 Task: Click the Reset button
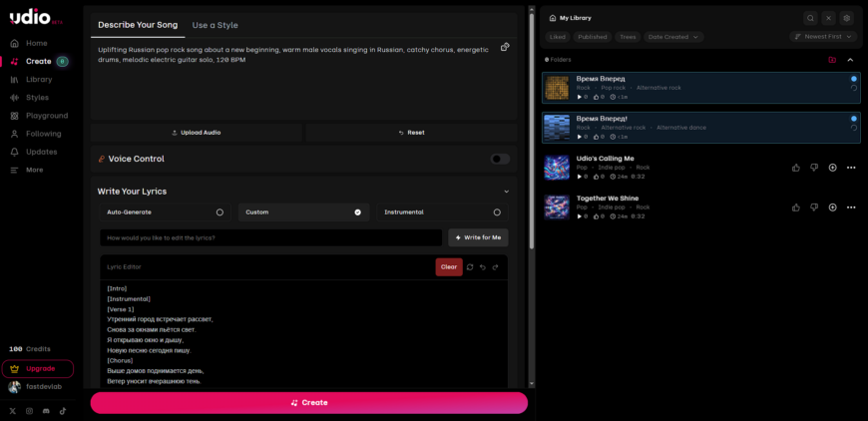(x=411, y=133)
